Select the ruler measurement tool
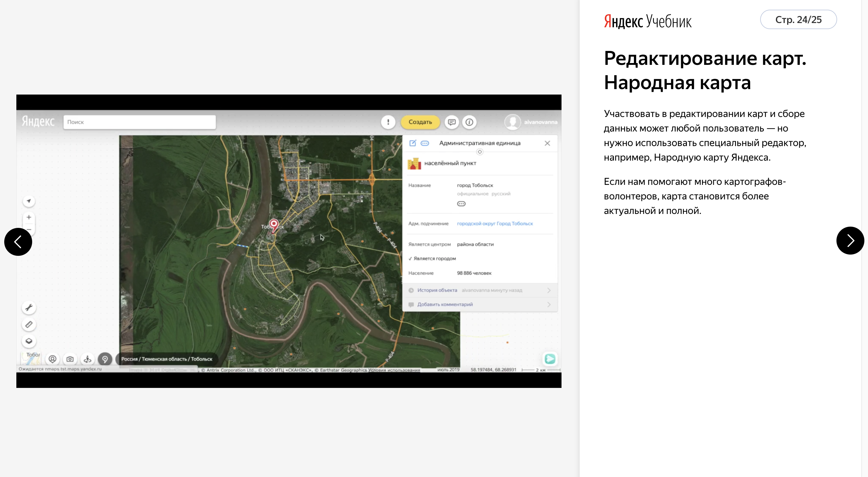This screenshot has height=477, width=868. click(x=29, y=324)
